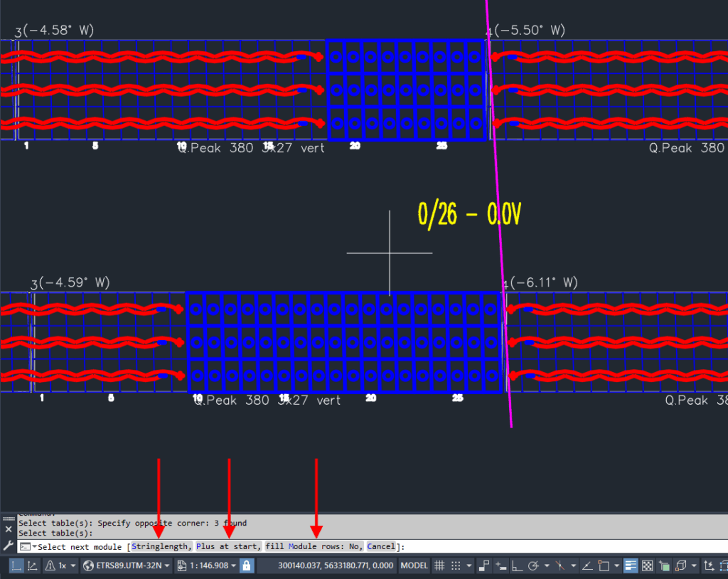Image resolution: width=728 pixels, height=579 pixels.
Task: Toggle the grid display in status bar
Action: 440,566
